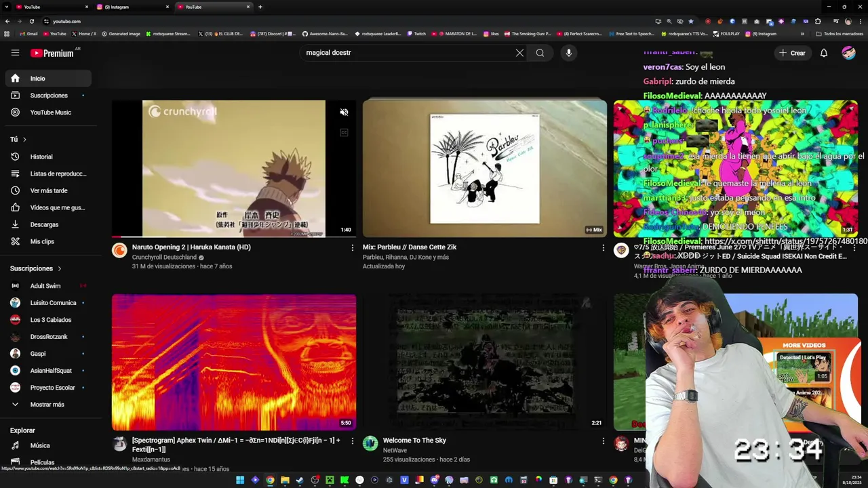Open a new browser tab

[260, 7]
